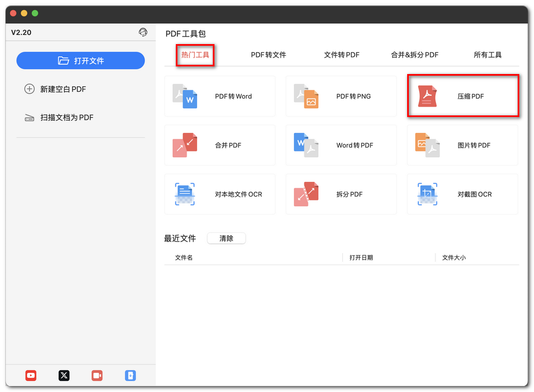534x392 pixels.
Task: Select the 合并&拆分PDF tab
Action: [415, 54]
